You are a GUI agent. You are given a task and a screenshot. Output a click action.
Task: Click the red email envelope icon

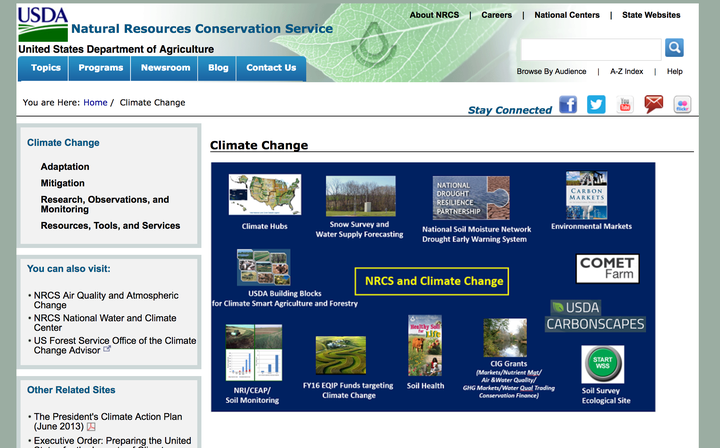tap(653, 104)
